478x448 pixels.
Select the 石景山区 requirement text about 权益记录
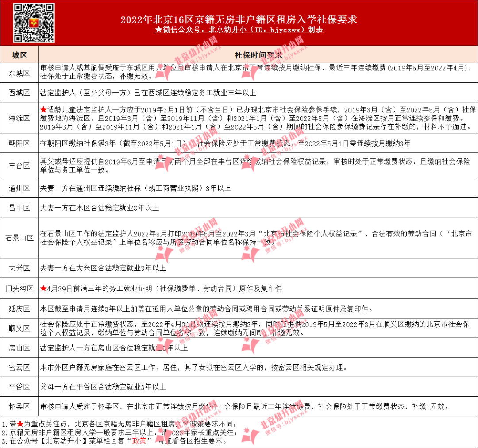[x=256, y=238]
